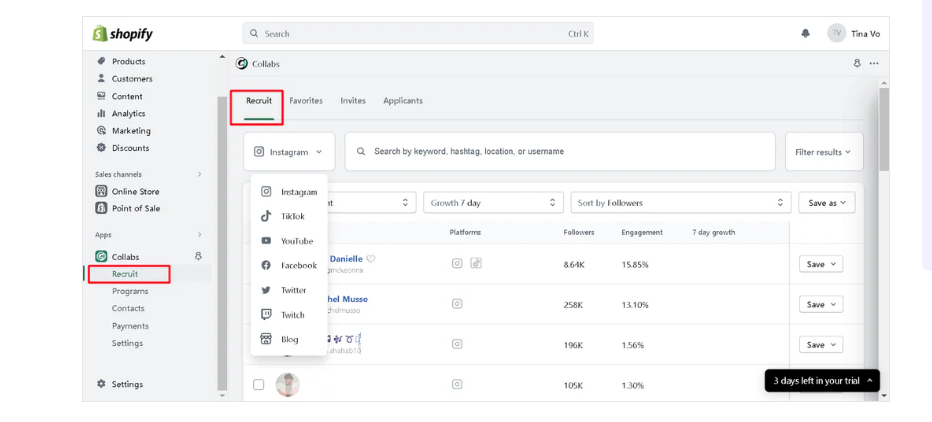Switch to the Invites tab

point(353,101)
